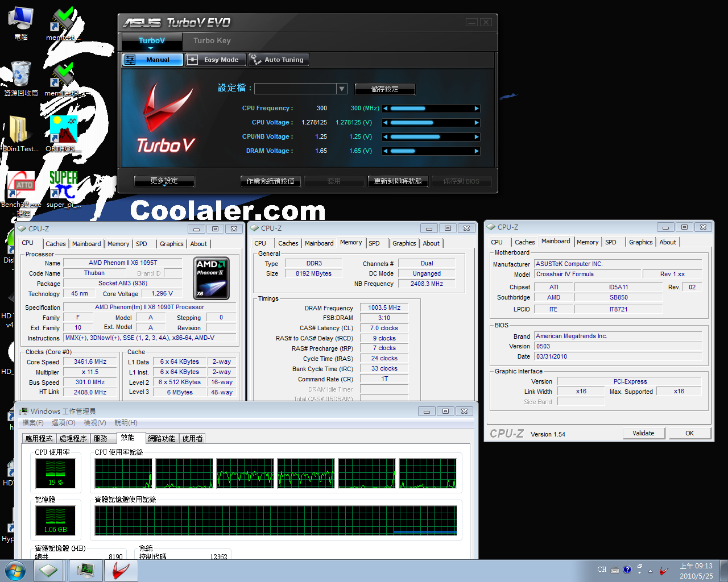Image resolution: width=728 pixels, height=582 pixels.
Task: Click the Task Manager taskbar button
Action: pos(86,570)
